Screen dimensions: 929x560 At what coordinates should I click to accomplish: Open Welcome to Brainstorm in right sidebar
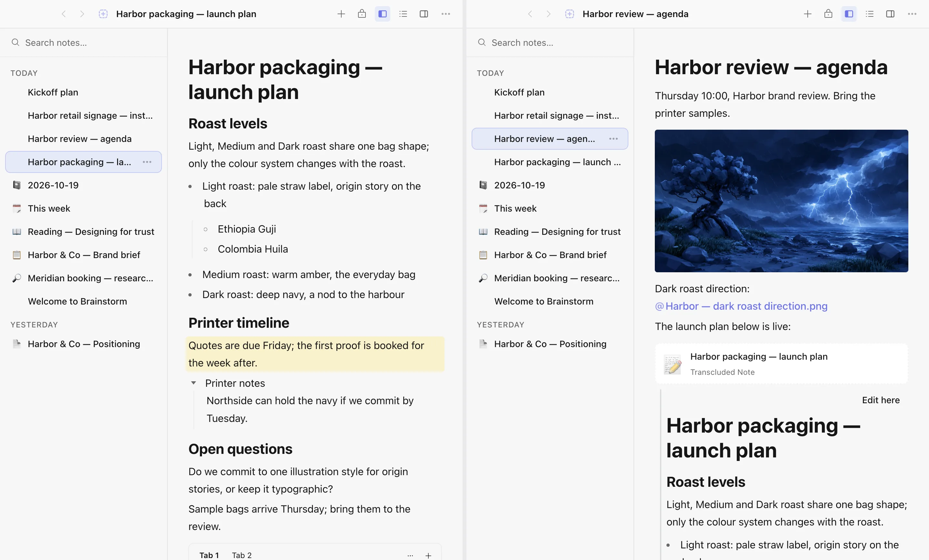[550, 301]
